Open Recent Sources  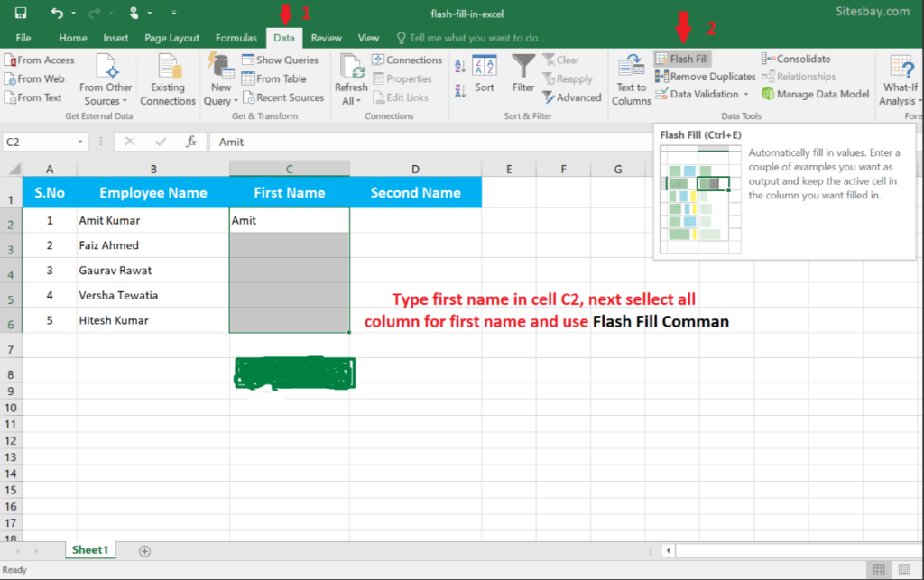pos(283,97)
